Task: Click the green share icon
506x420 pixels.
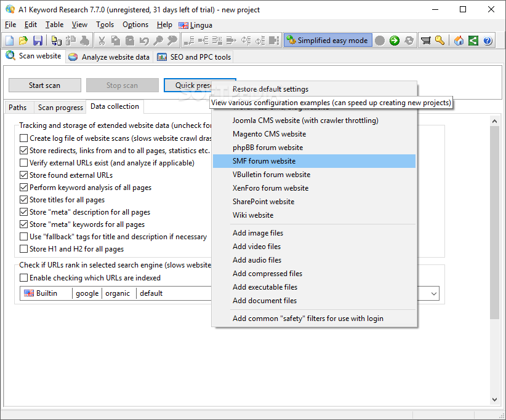Action: [473, 41]
